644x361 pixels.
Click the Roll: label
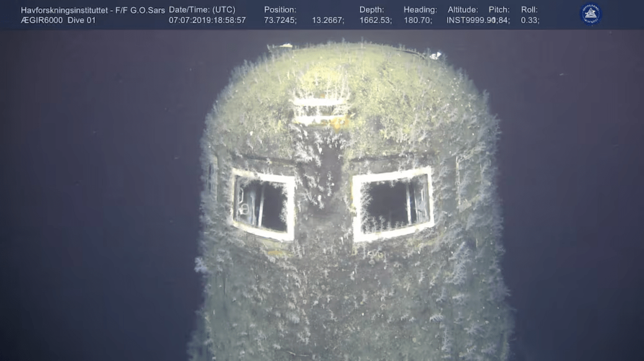pyautogui.click(x=529, y=10)
